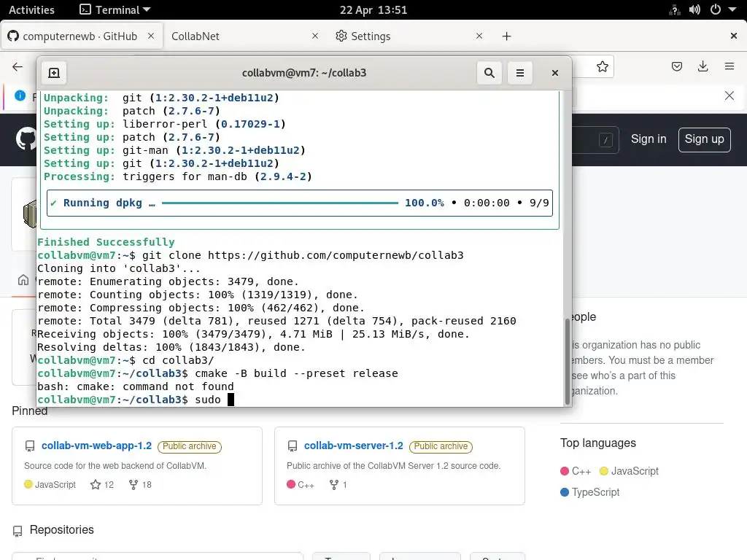
Task: Click the info icon in notification bar
Action: click(20, 96)
